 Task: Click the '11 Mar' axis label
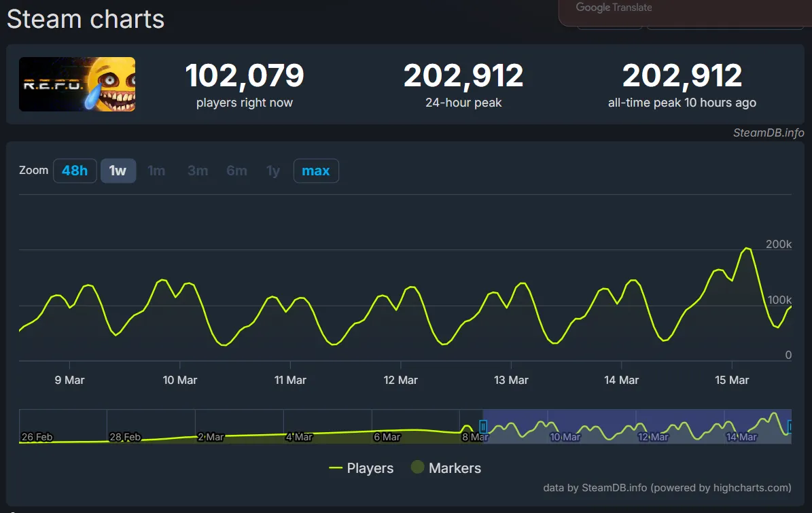pyautogui.click(x=290, y=380)
